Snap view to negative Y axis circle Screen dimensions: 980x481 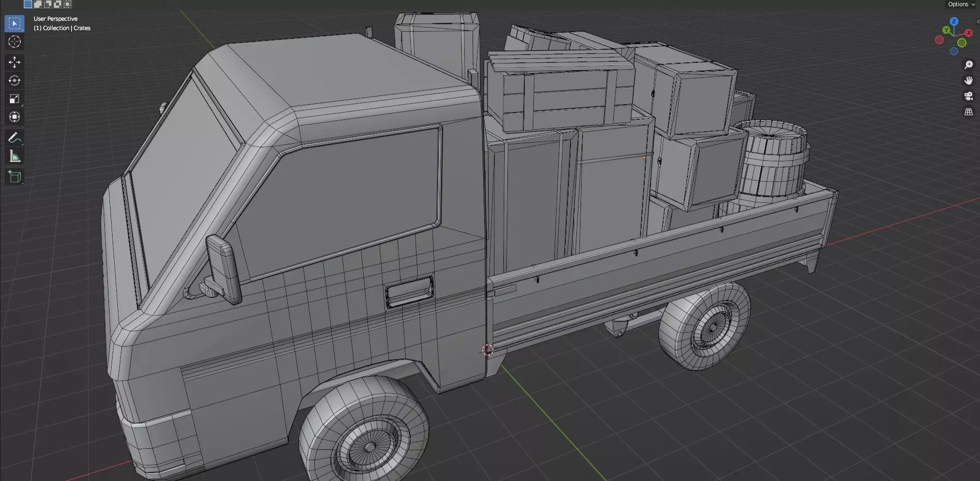pyautogui.click(x=962, y=43)
